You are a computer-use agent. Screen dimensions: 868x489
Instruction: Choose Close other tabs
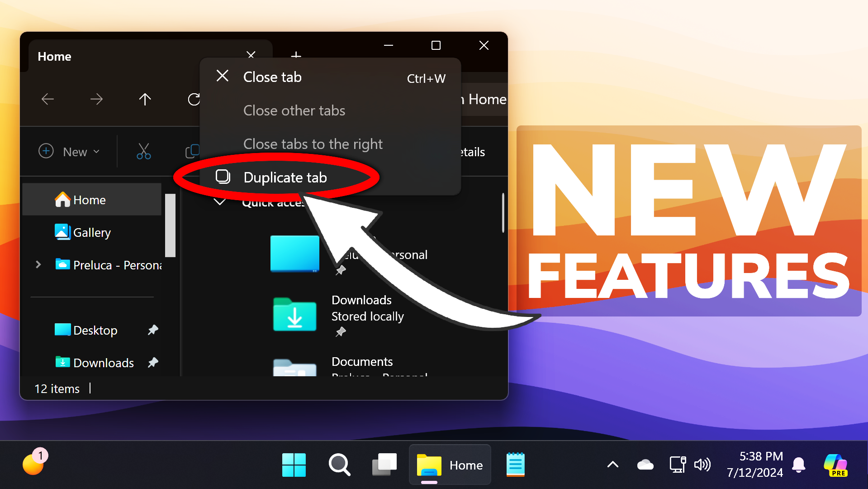point(294,110)
